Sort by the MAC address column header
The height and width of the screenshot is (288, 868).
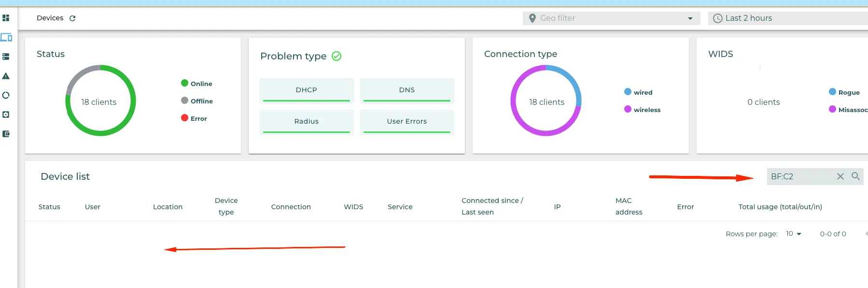pyautogui.click(x=629, y=206)
